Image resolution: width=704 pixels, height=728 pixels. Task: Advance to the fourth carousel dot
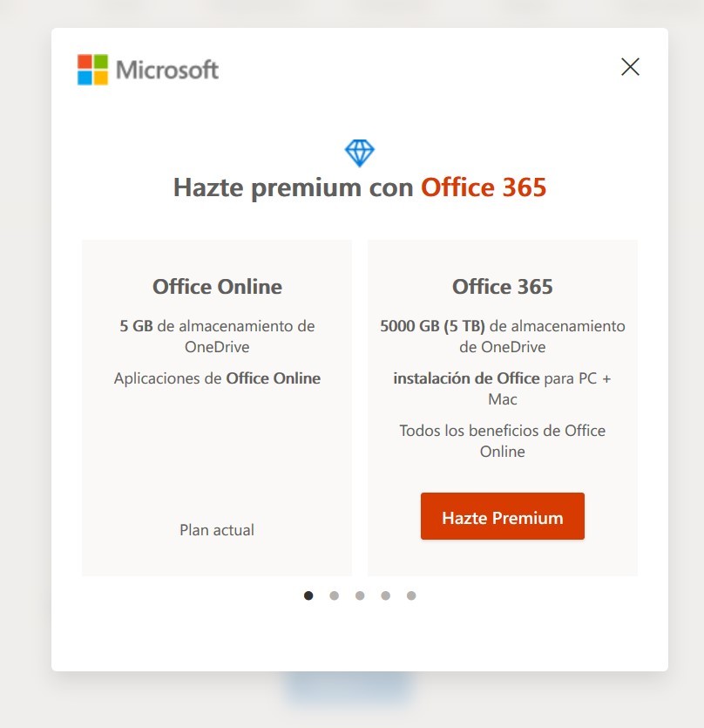click(385, 595)
